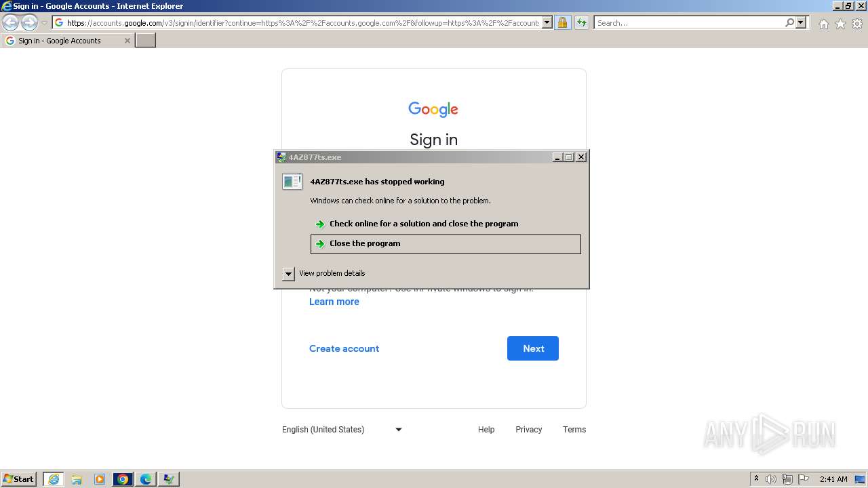
Task: Show hidden system tray icons
Action: [x=756, y=479]
